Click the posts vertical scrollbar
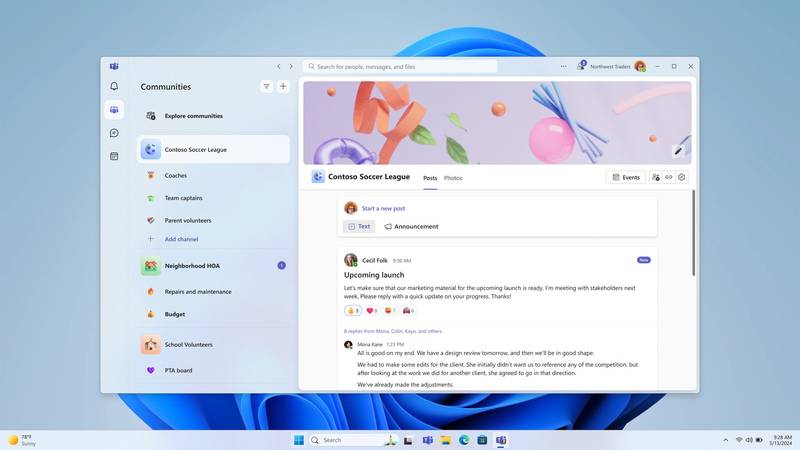 coord(693,233)
